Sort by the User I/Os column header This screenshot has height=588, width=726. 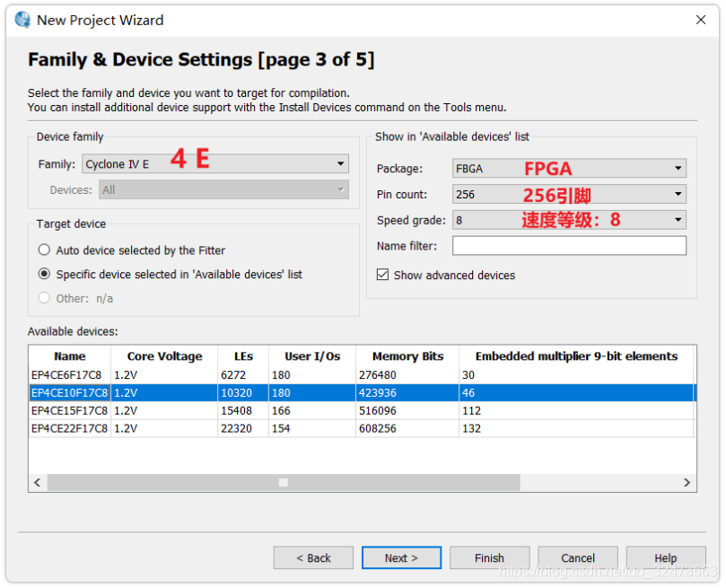coord(312,356)
